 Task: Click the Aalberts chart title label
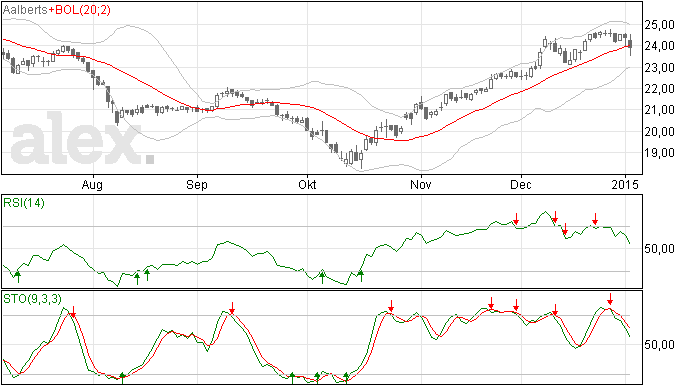25,10
